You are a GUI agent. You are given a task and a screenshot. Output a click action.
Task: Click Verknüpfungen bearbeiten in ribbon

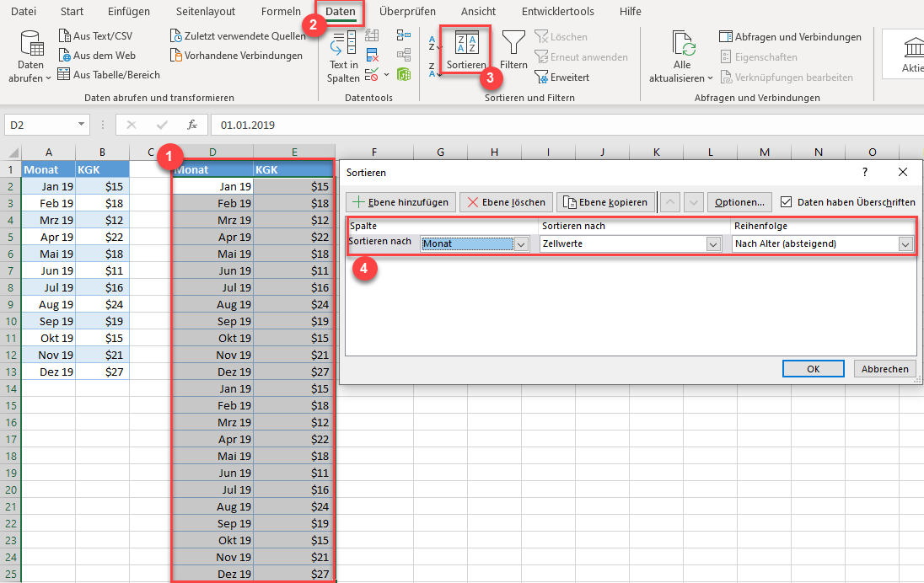786,78
